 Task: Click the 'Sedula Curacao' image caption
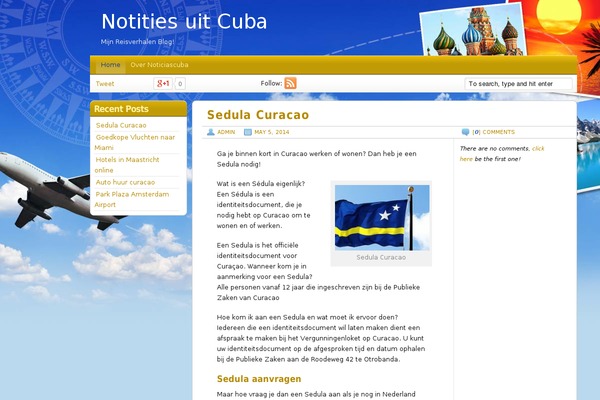click(381, 257)
